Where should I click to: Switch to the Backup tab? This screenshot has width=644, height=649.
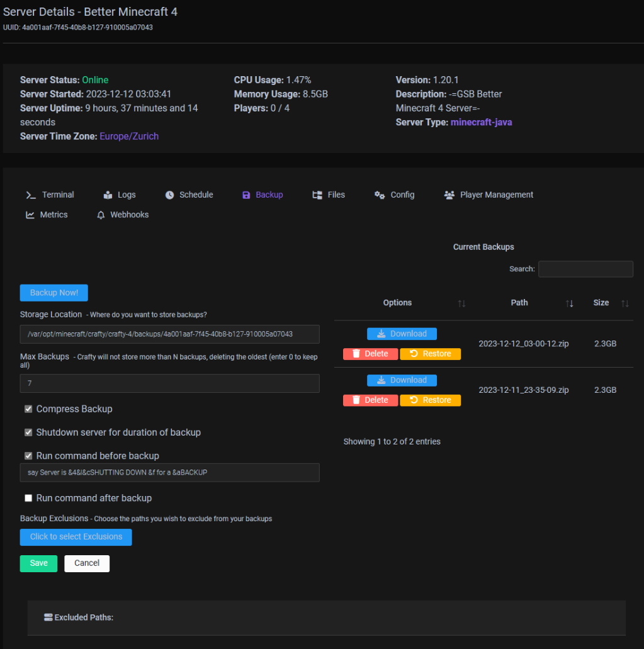click(263, 195)
